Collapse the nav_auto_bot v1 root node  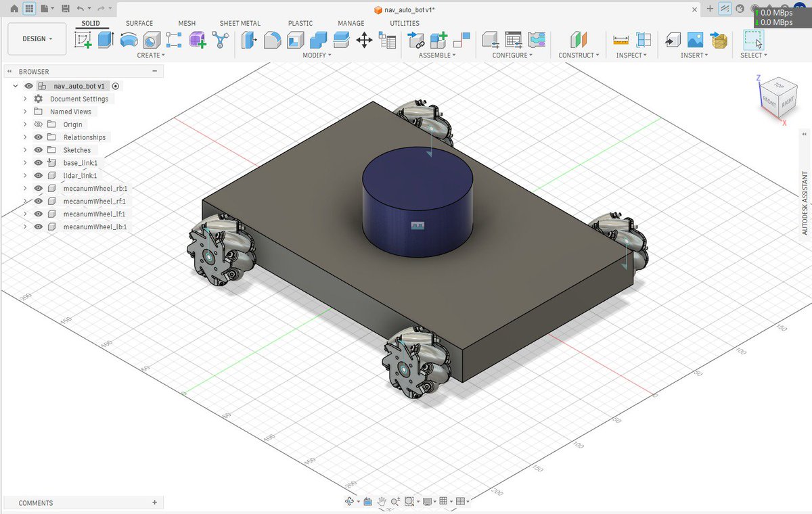coord(16,86)
